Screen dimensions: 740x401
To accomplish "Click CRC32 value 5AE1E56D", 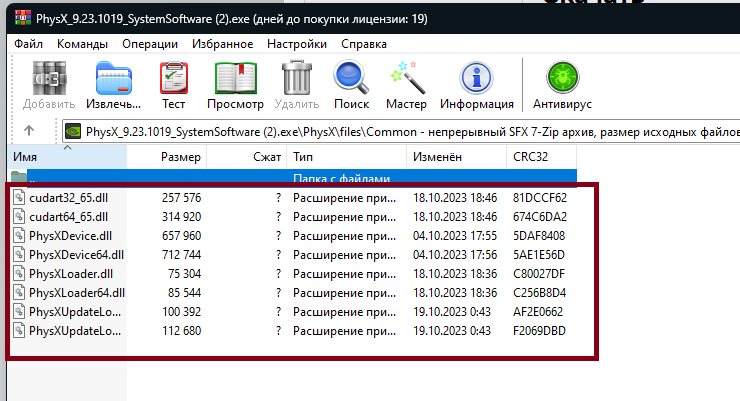I will tap(539, 254).
